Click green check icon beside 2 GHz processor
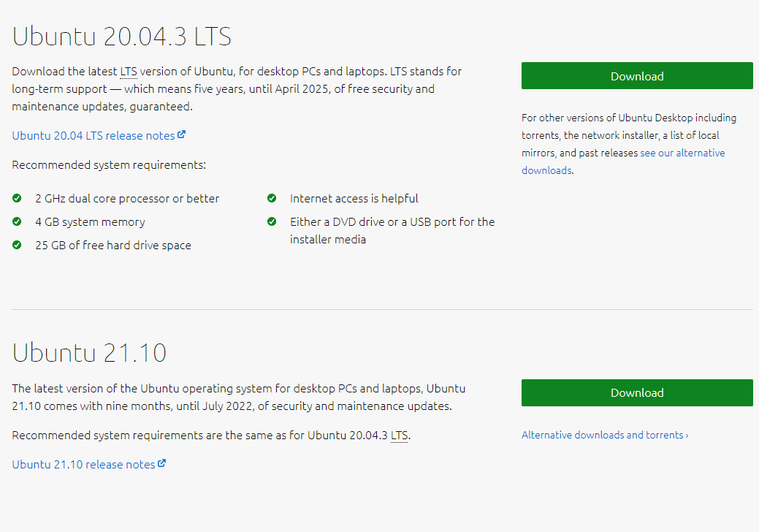This screenshot has width=759, height=532. point(17,198)
